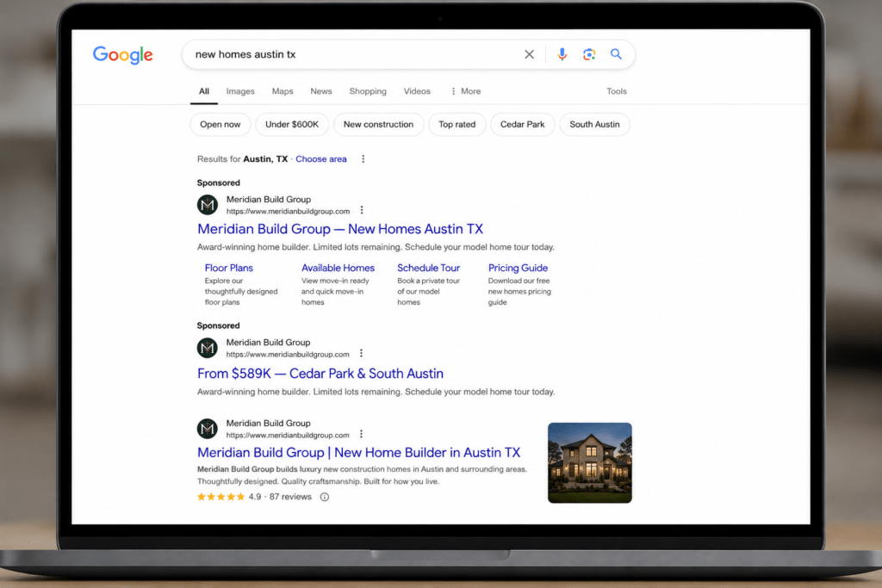Toggle the South Austin filter chip
The width and height of the screenshot is (882, 588).
tap(594, 124)
